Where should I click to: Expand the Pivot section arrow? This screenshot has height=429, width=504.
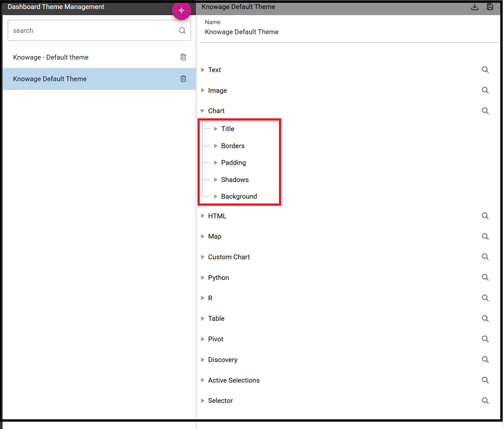(x=203, y=339)
